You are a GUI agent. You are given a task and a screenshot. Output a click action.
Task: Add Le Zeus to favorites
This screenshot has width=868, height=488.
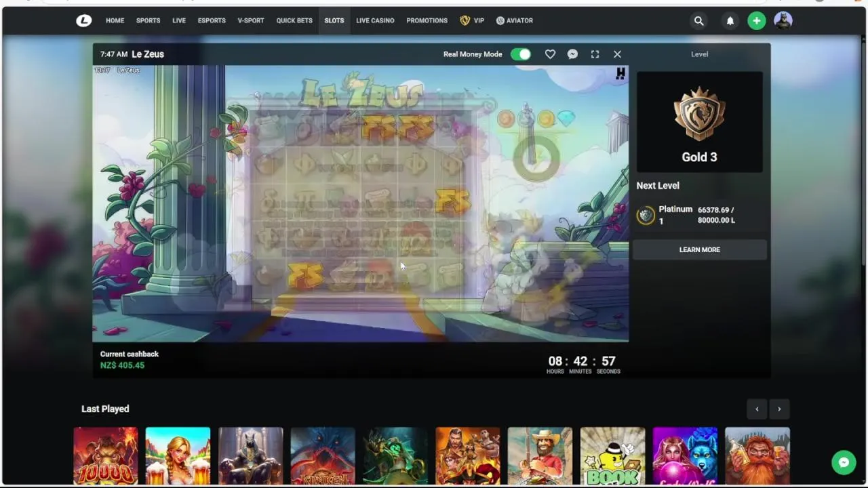(x=550, y=54)
